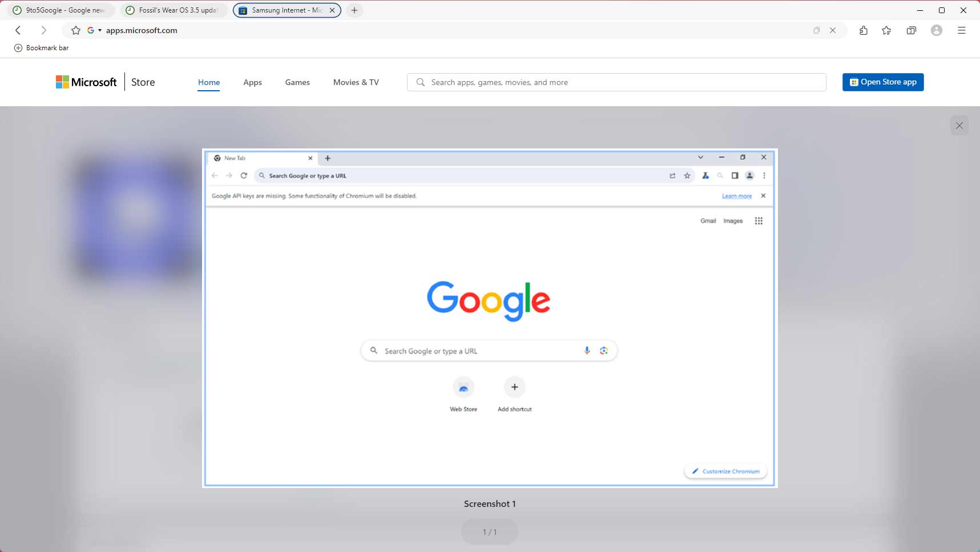The height and width of the screenshot is (552, 980).
Task: Go forward with the browser arrow
Action: [43, 30]
